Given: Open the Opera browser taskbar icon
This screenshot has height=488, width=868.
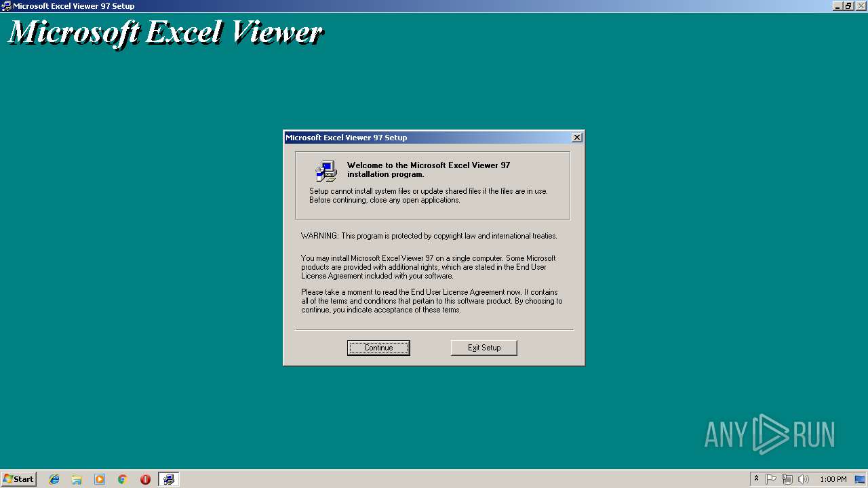Looking at the screenshot, I should pyautogui.click(x=145, y=479).
